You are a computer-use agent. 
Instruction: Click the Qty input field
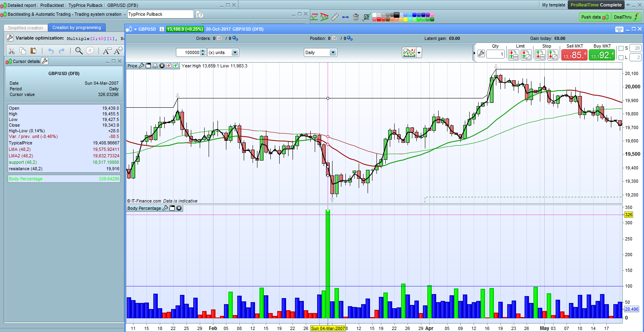[x=496, y=54]
